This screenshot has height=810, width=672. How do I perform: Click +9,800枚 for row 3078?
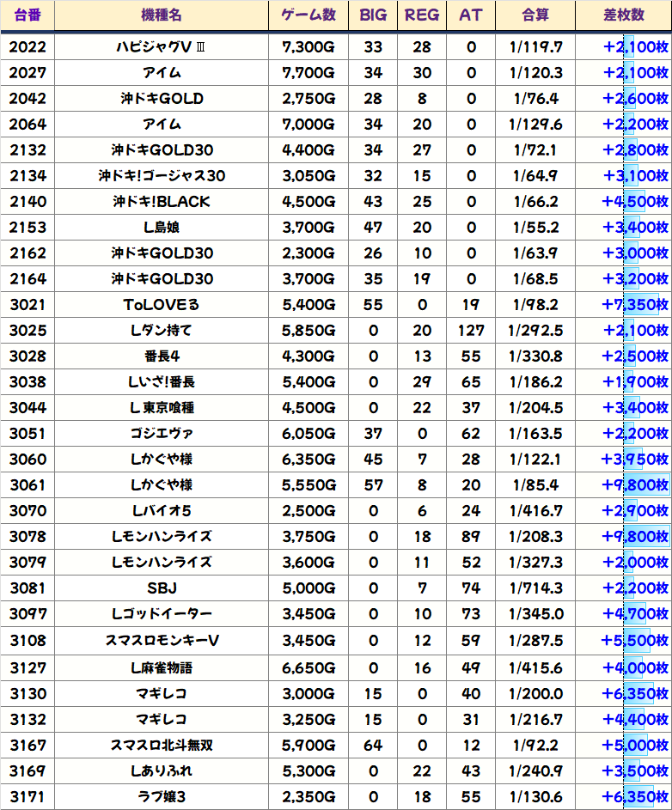[635, 537]
